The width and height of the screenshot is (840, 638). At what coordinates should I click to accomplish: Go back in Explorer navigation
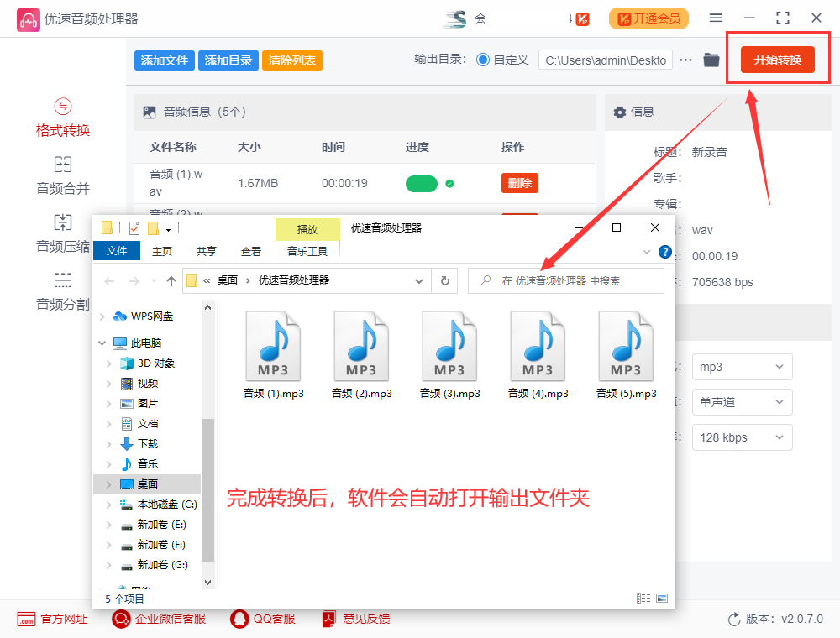[110, 281]
